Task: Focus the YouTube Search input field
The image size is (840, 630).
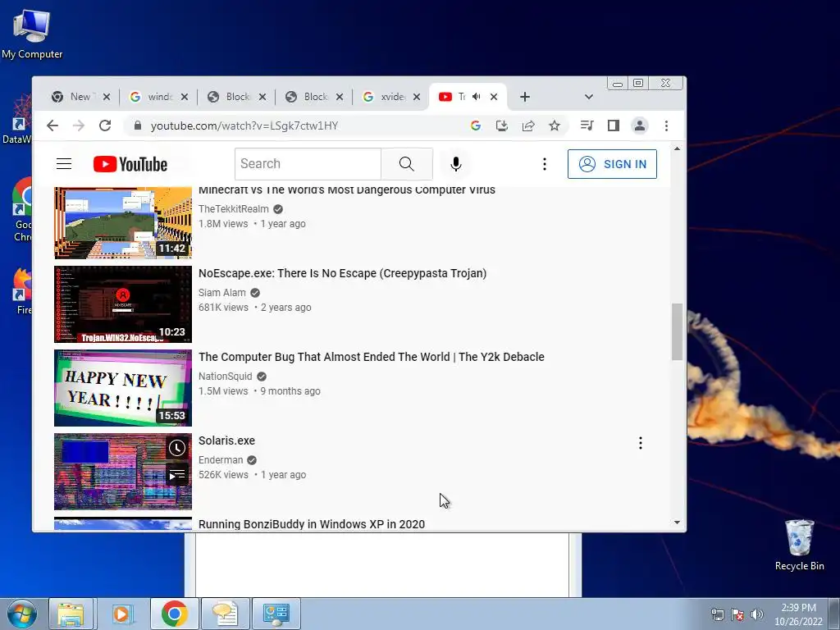Action: pyautogui.click(x=308, y=164)
